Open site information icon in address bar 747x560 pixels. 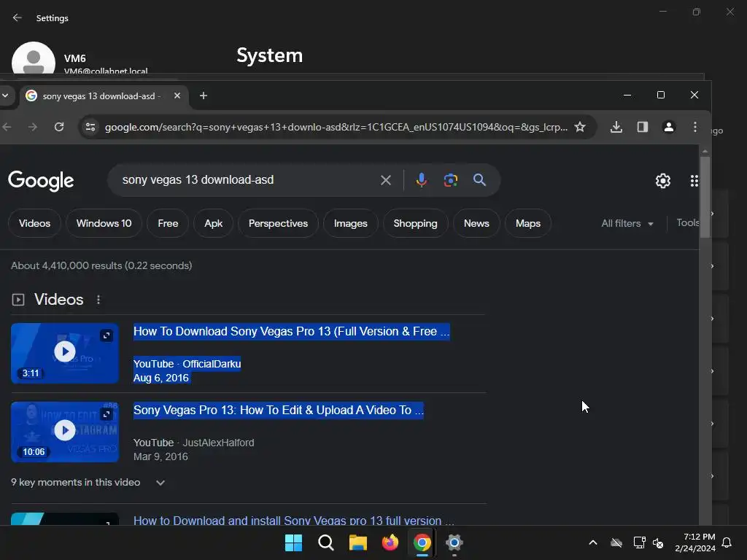90,127
